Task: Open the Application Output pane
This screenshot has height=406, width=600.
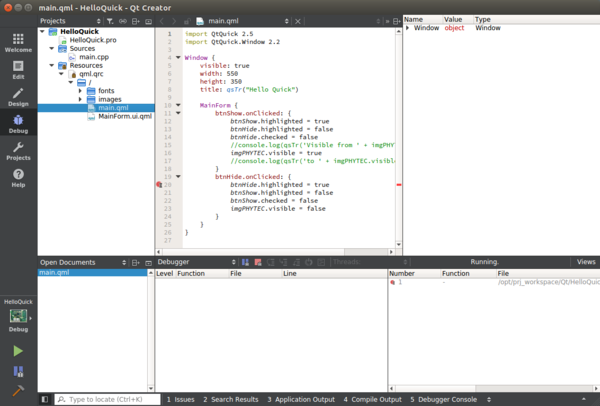Action: (301, 399)
